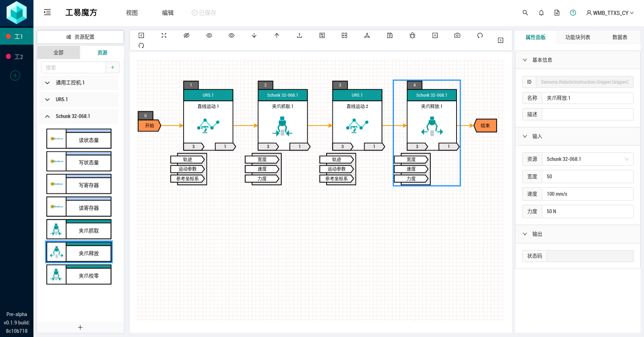
Task: Open notifications bell icon
Action: tap(541, 13)
